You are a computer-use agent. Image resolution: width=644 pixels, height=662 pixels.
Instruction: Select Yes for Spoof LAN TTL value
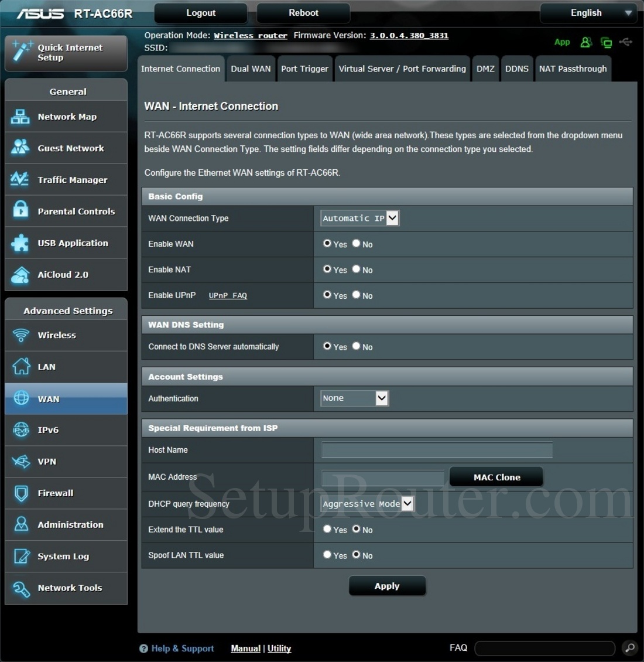[x=327, y=555]
